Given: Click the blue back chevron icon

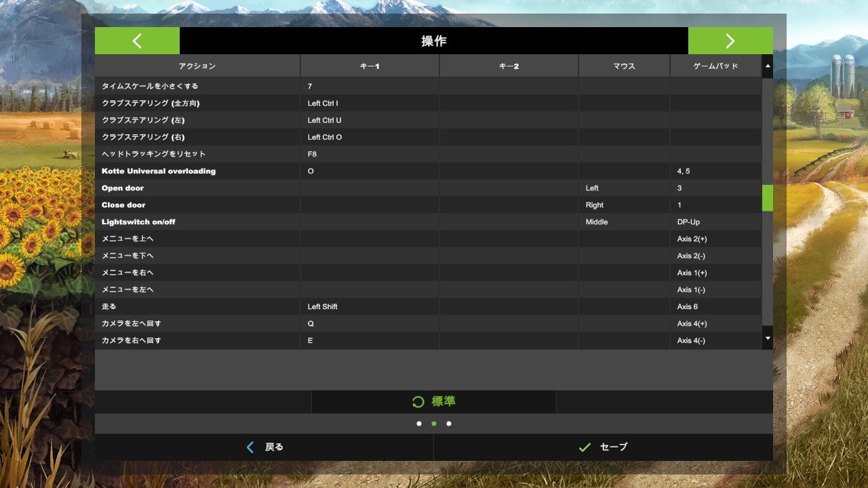Looking at the screenshot, I should pyautogui.click(x=250, y=447).
